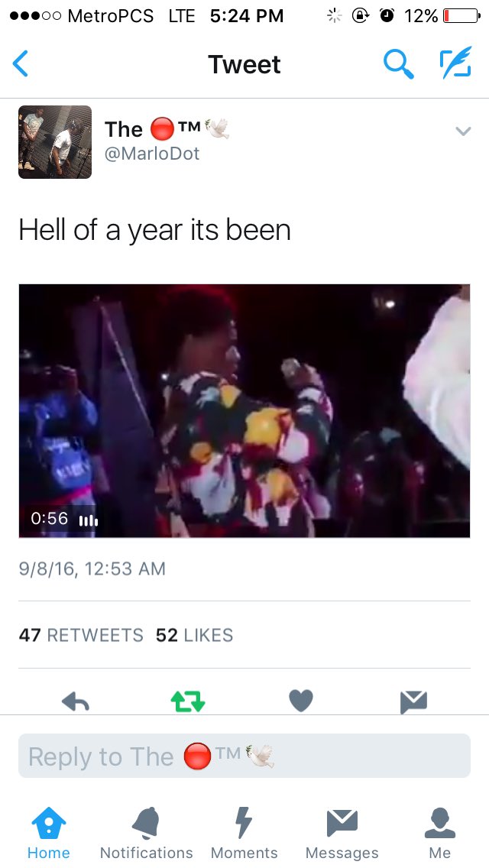Play the 0:56 video
489x868 pixels.
[x=244, y=411]
